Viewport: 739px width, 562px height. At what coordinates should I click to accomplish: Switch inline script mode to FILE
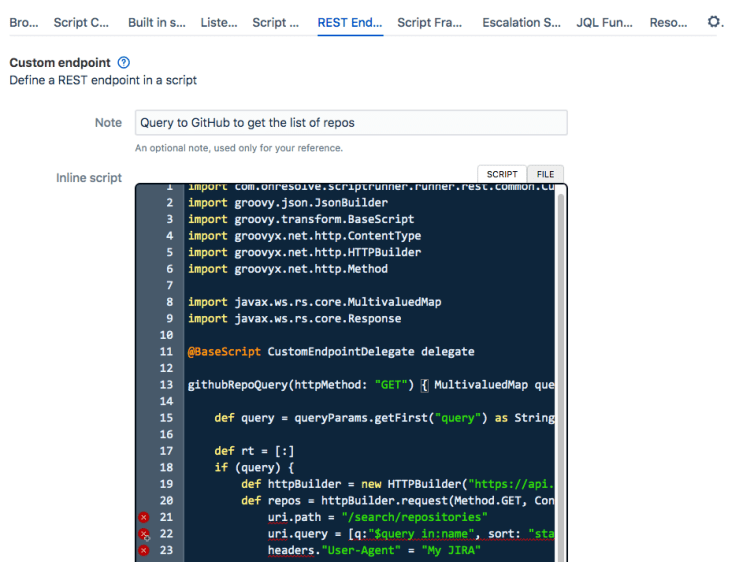pyautogui.click(x=546, y=174)
